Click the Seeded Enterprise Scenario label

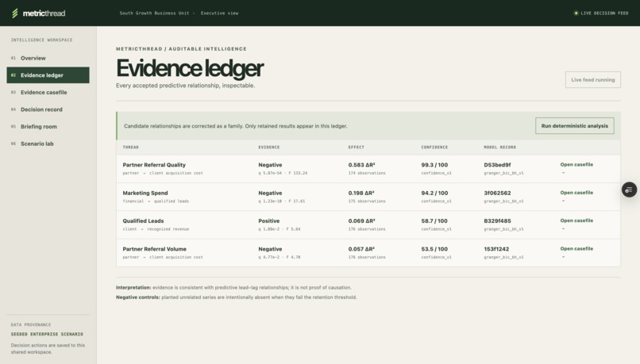click(47, 334)
